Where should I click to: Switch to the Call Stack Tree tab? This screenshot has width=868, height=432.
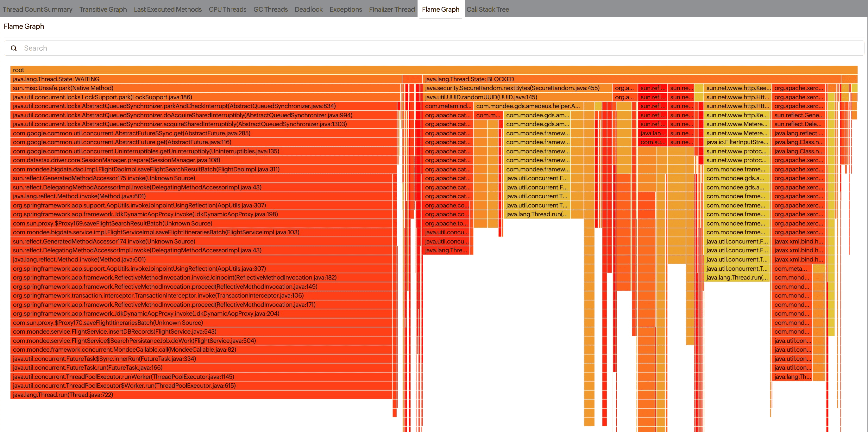[x=487, y=9]
